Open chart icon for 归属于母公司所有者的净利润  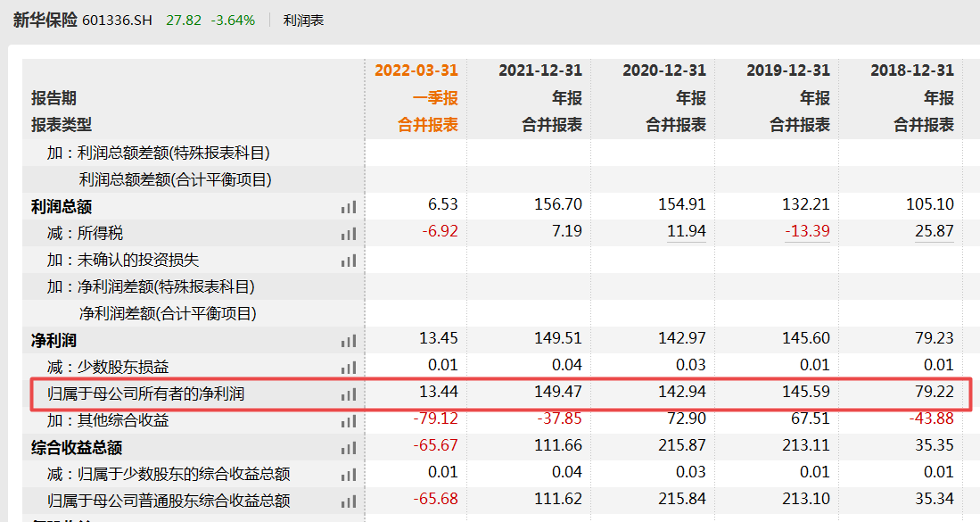point(348,393)
